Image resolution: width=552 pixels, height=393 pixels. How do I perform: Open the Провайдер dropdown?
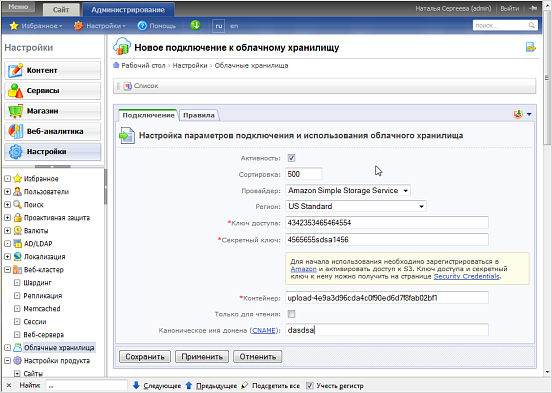pos(348,191)
